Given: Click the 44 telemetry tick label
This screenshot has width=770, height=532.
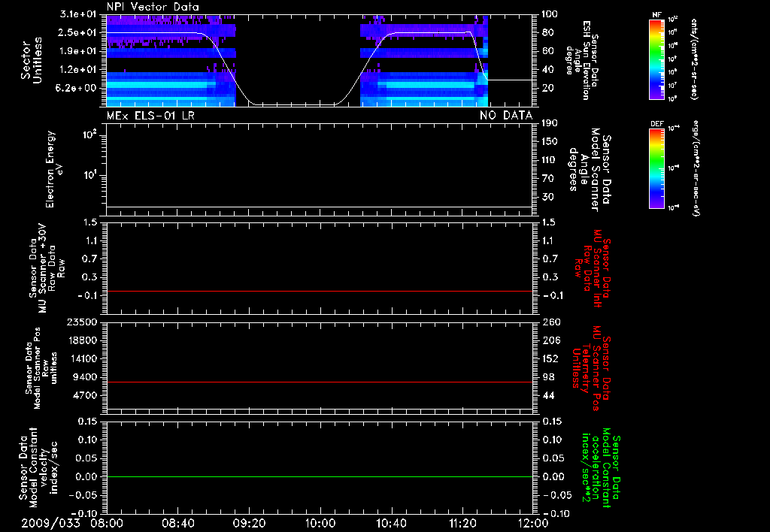Looking at the screenshot, I should 547,395.
